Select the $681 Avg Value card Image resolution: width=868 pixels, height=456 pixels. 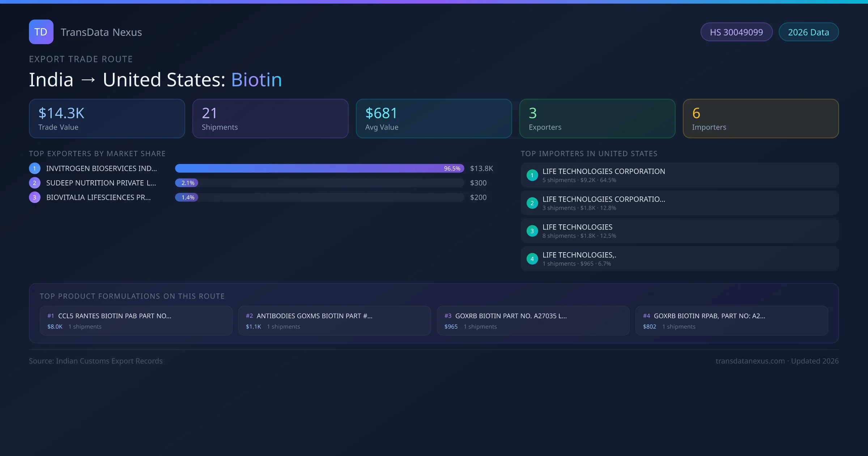click(x=434, y=119)
